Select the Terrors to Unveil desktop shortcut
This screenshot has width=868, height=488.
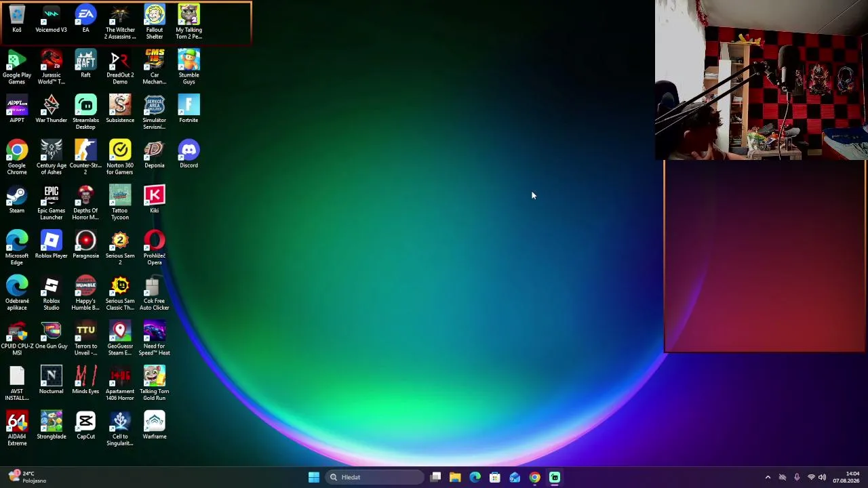pos(85,339)
